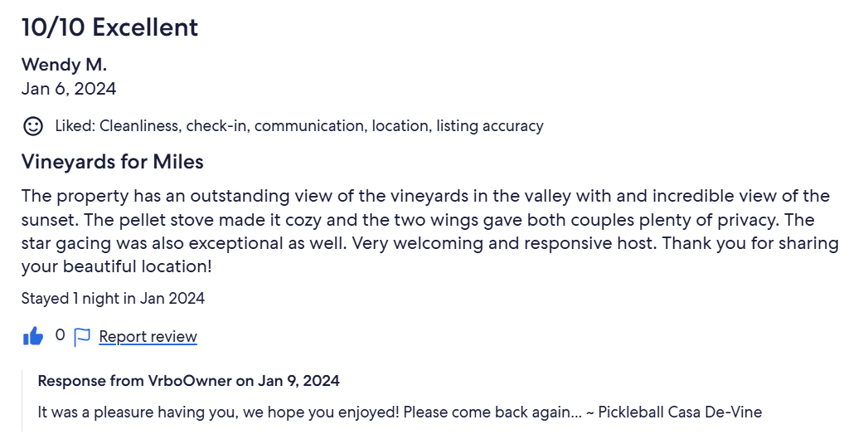Click the line starting 'star gacing was also'
The height and width of the screenshot is (444, 868).
(430, 243)
